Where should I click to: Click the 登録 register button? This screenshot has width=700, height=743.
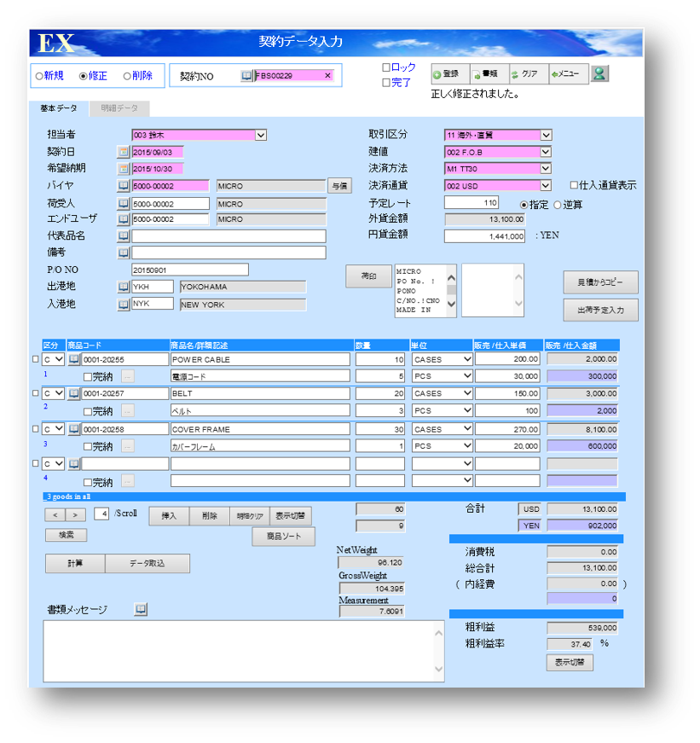click(x=450, y=74)
